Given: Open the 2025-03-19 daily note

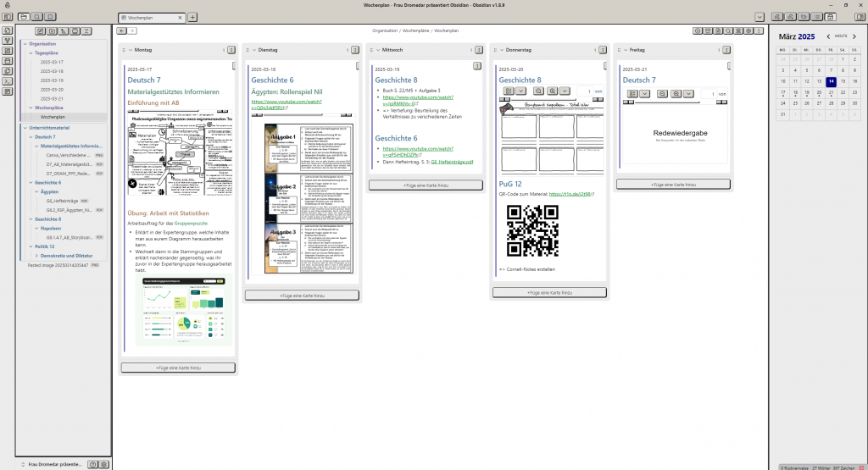Looking at the screenshot, I should 51,80.
